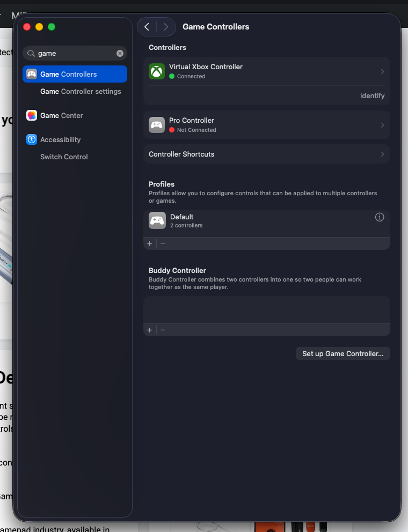The height and width of the screenshot is (532, 408).
Task: Clear the search field text
Action: [x=120, y=53]
